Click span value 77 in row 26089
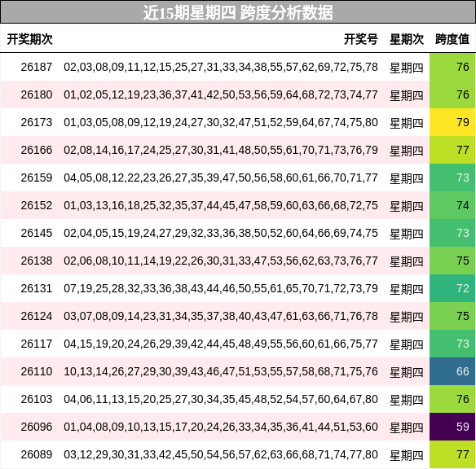 [452, 454]
